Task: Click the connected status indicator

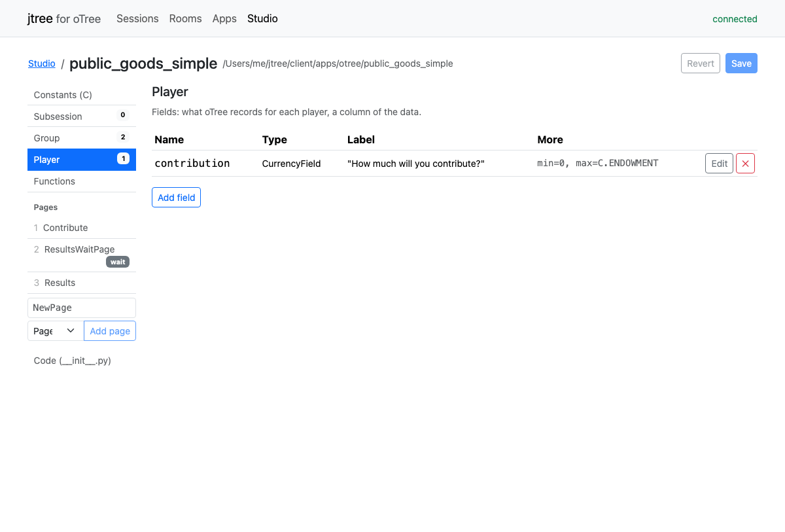Action: (x=735, y=19)
